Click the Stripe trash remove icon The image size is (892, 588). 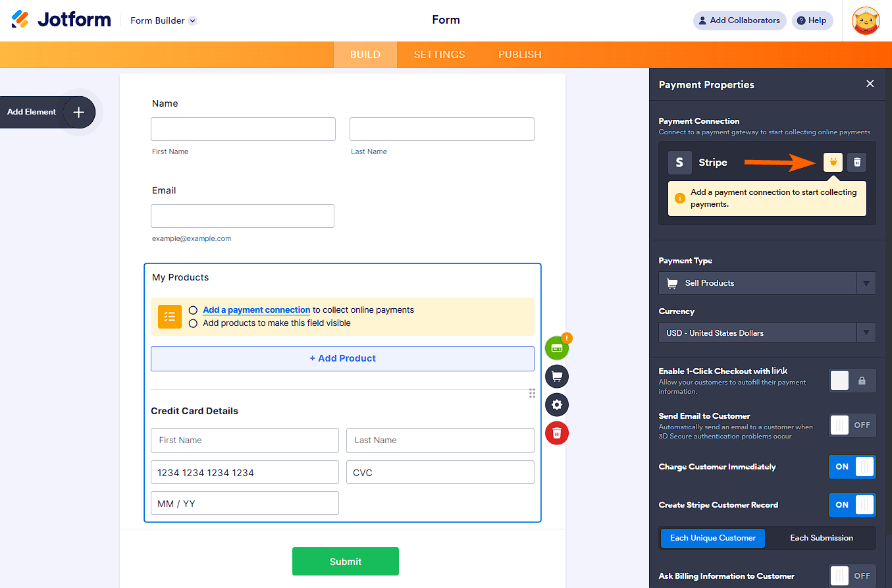[x=856, y=162]
